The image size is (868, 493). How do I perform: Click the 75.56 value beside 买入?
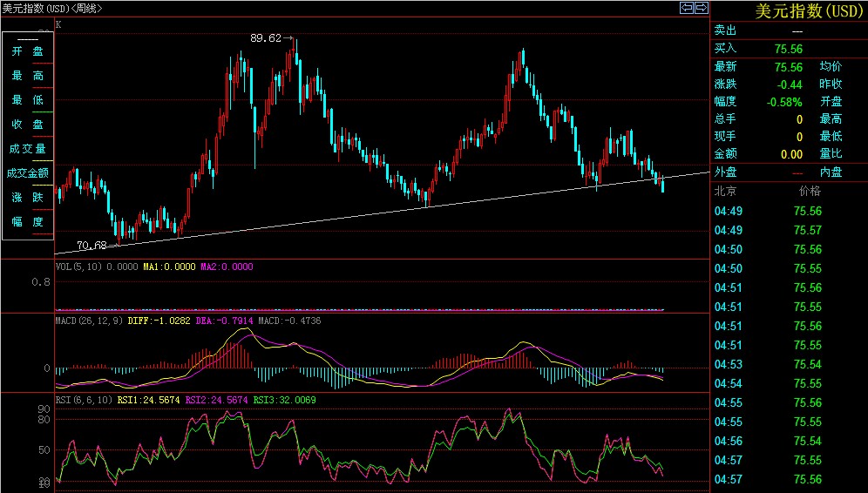[x=789, y=50]
